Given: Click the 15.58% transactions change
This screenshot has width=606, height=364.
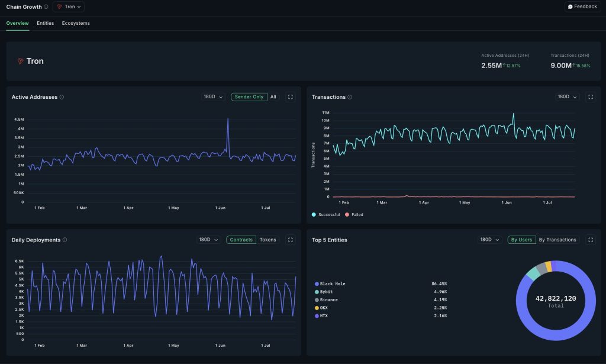Looking at the screenshot, I should 581,66.
